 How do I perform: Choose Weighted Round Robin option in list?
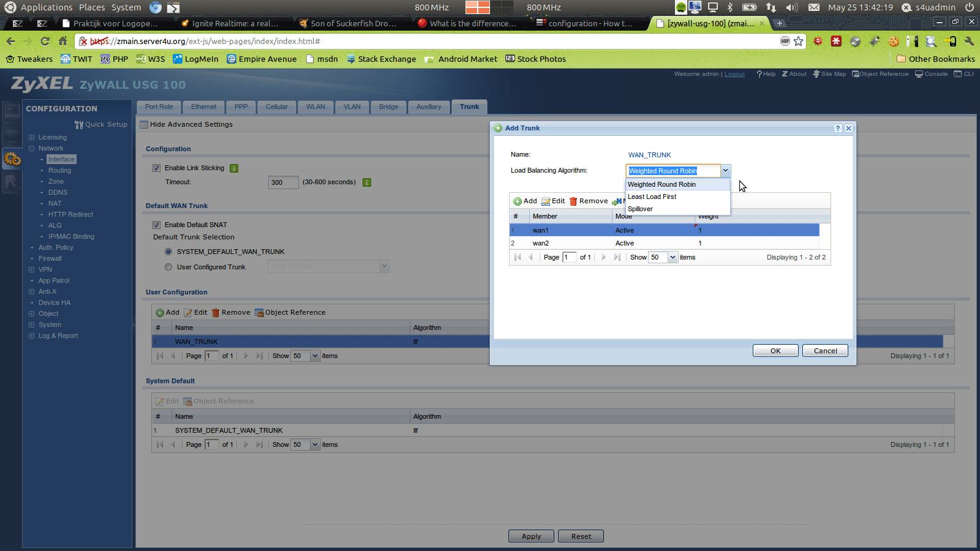[x=677, y=184]
